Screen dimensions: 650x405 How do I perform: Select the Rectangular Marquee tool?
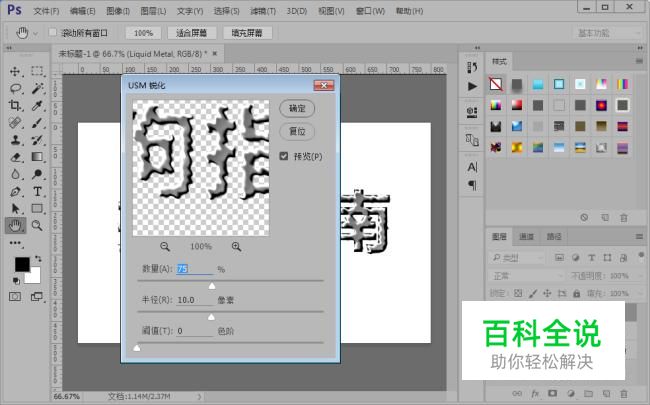(x=37, y=71)
